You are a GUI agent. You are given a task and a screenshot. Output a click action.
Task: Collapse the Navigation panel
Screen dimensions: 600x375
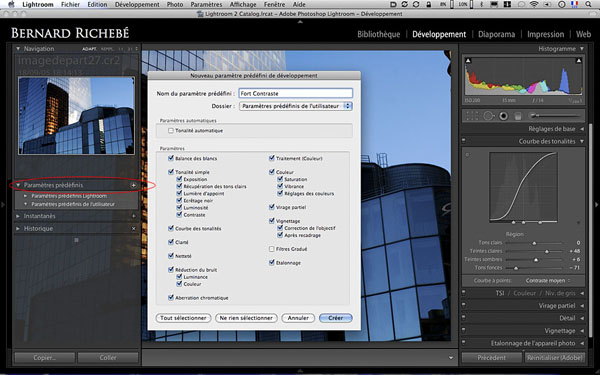pyautogui.click(x=18, y=49)
